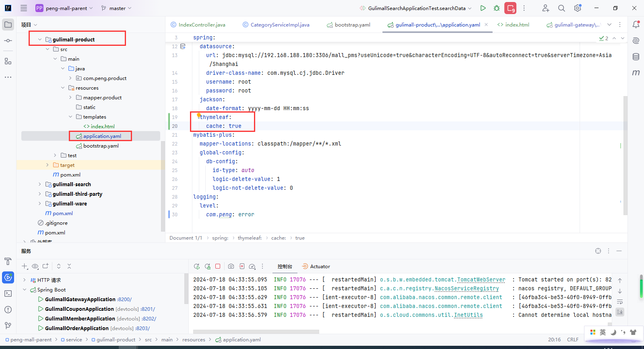Open the Build hammer tool window

[8, 261]
